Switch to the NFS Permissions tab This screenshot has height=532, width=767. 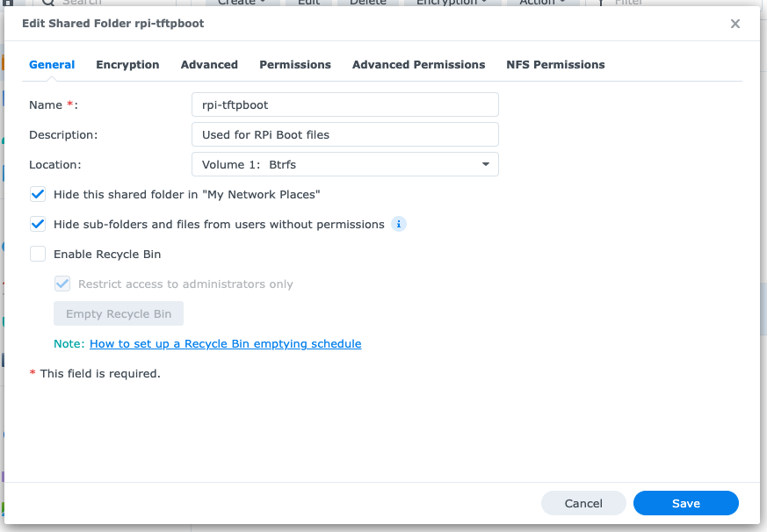pos(555,65)
